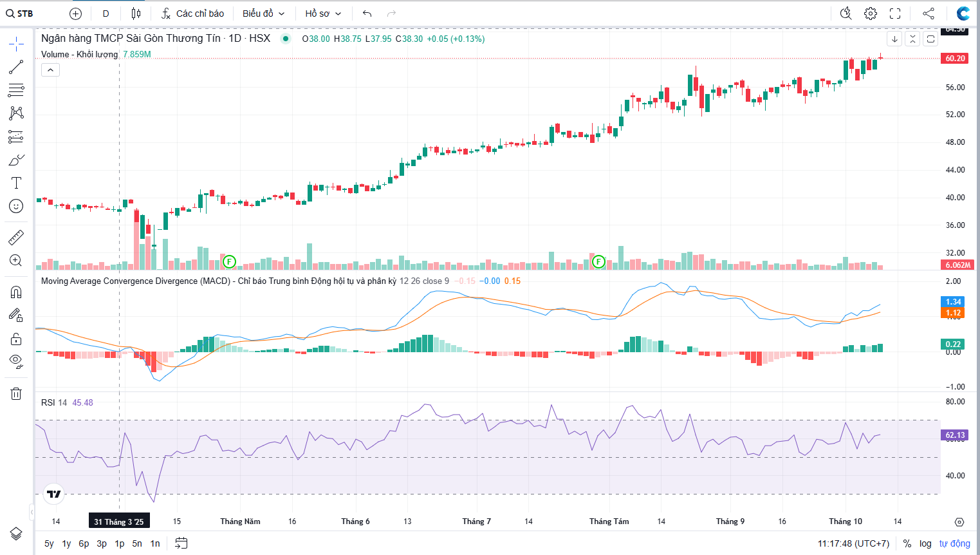Toggle hide all drawings eye icon
Screen dimensions: 980x555
pos(16,361)
